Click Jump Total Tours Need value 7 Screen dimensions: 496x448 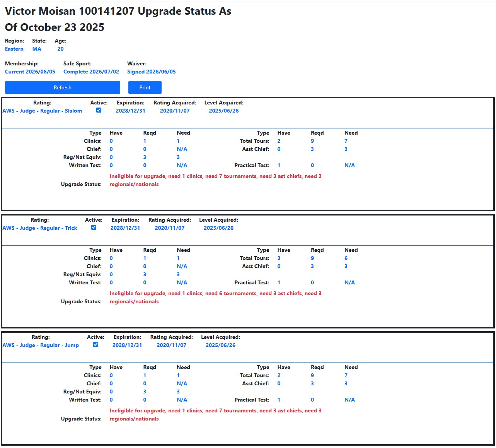[x=346, y=375]
